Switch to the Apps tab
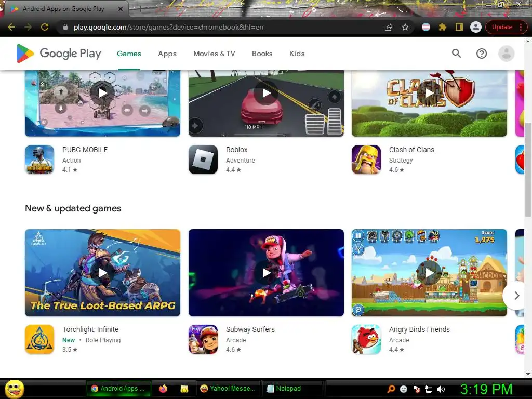 167,54
